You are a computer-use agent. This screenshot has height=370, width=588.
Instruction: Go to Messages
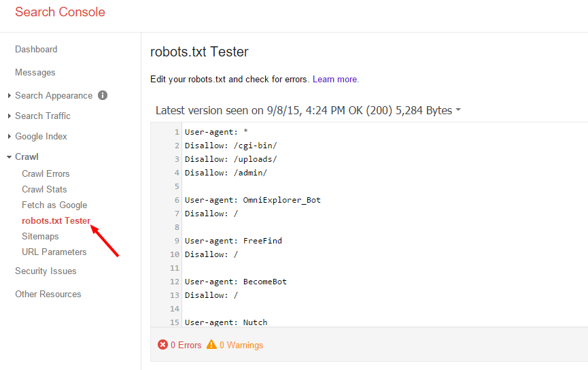(x=35, y=72)
